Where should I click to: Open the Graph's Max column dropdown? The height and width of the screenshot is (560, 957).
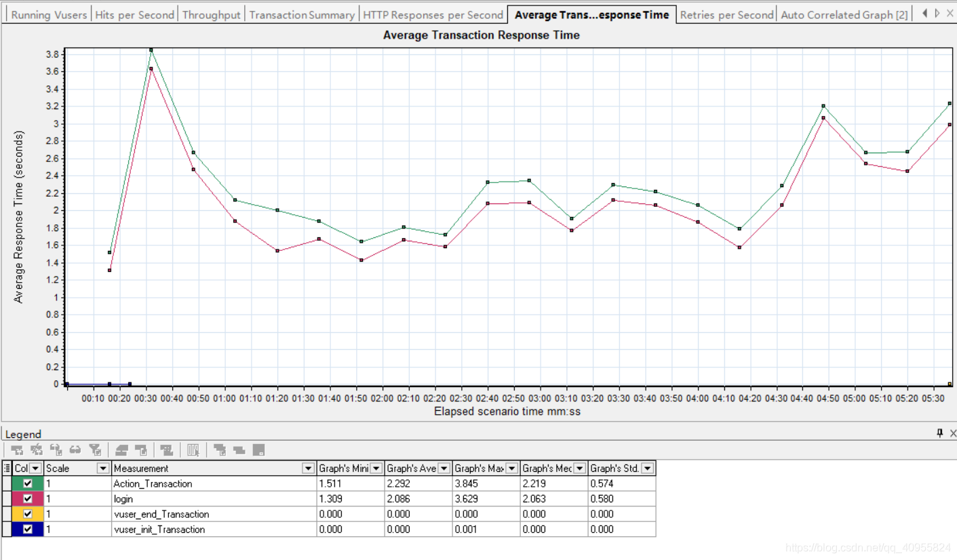[511, 468]
